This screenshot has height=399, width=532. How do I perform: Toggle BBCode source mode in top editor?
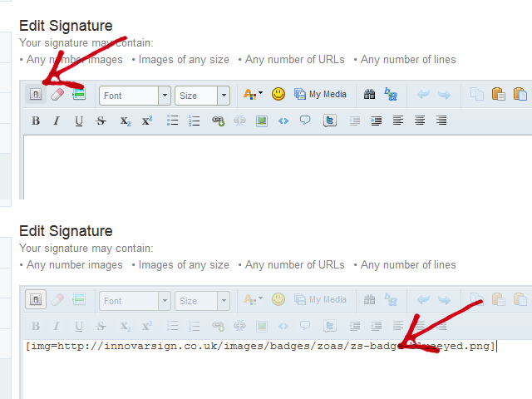coord(36,95)
